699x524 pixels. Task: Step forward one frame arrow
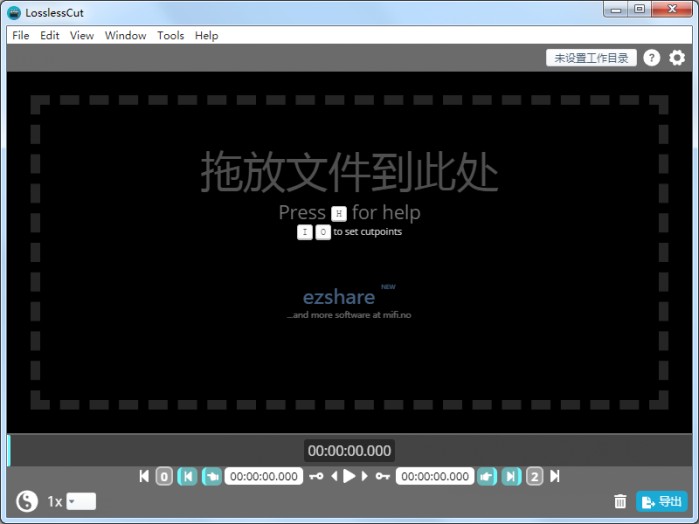click(364, 476)
